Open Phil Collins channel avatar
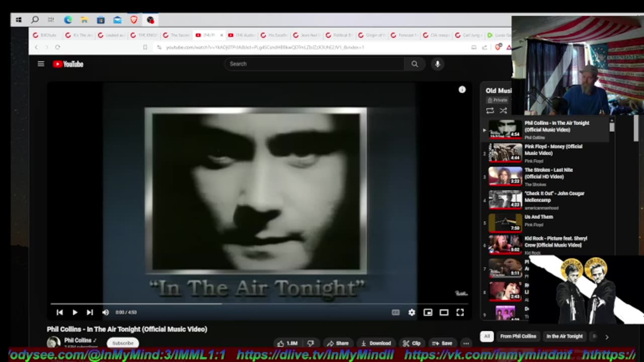Image resolution: width=644 pixels, height=362 pixels. [x=53, y=343]
